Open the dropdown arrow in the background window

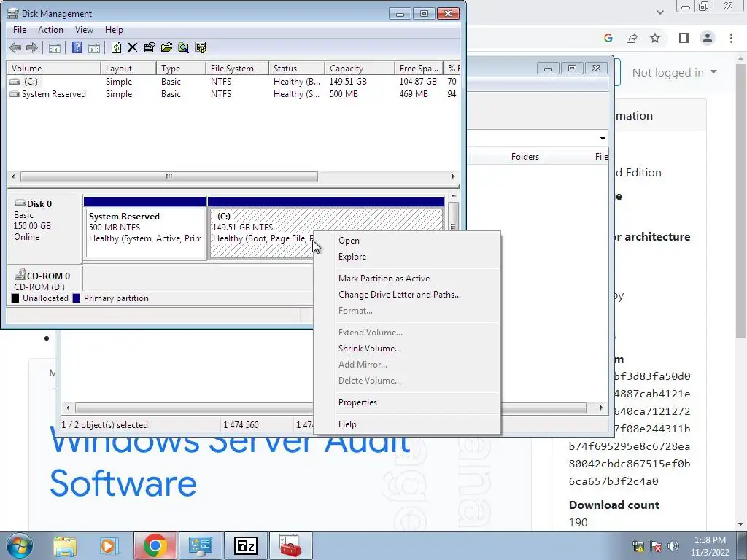click(x=603, y=139)
